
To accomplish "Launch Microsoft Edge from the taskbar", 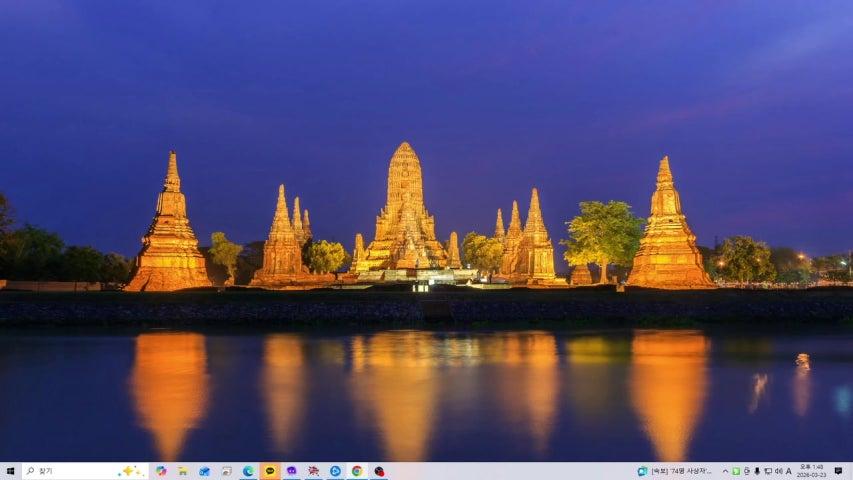I will (248, 471).
